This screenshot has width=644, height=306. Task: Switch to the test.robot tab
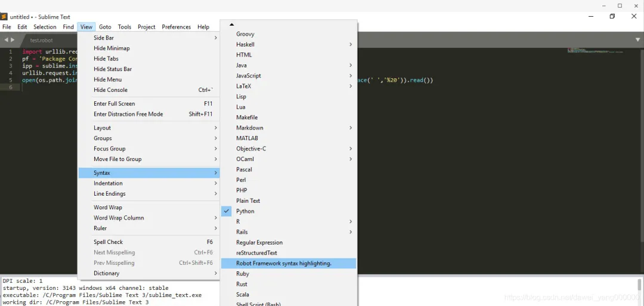coord(42,40)
